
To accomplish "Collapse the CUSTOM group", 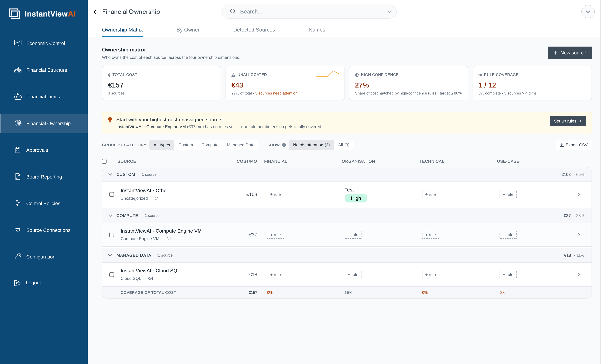I will 110,174.
